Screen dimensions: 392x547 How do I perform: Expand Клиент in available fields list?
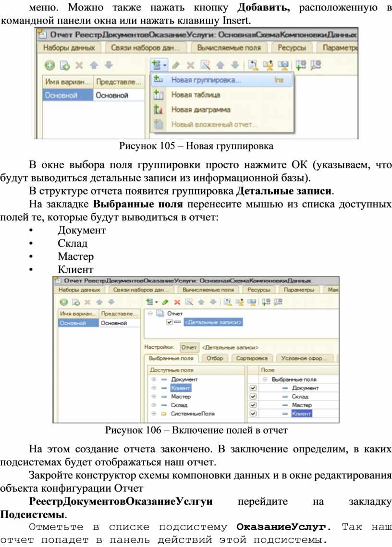[154, 388]
